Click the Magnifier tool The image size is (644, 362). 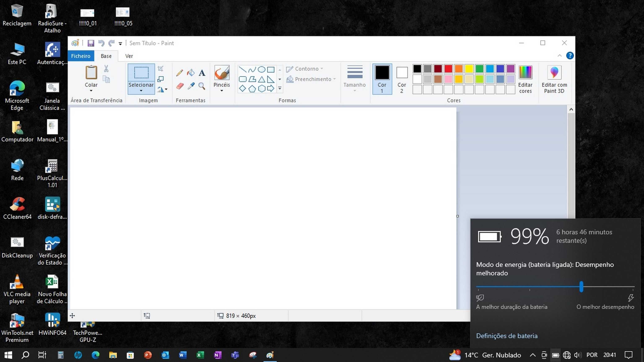[x=202, y=86]
